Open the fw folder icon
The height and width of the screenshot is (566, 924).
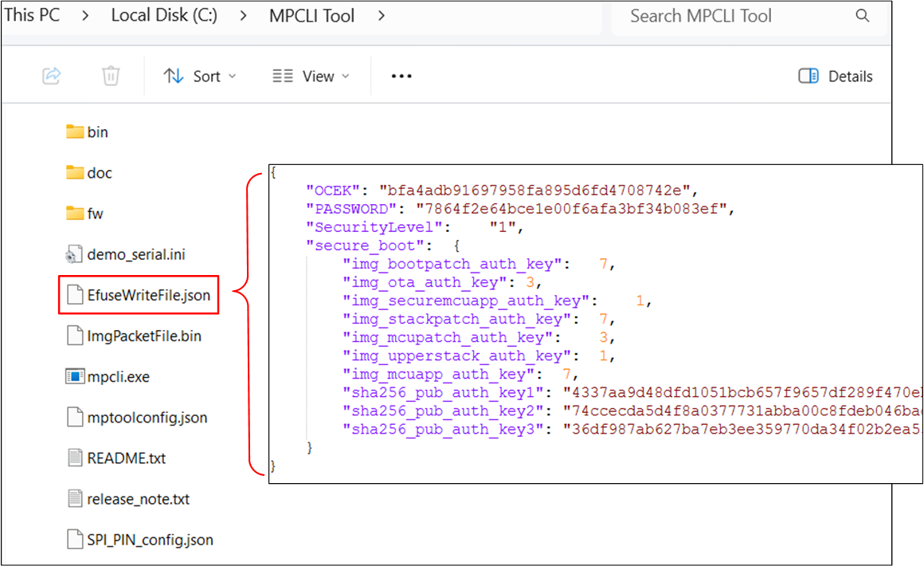75,214
